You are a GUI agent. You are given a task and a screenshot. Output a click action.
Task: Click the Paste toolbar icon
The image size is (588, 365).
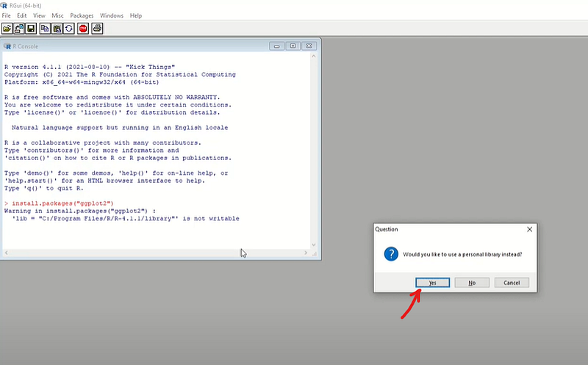coord(57,29)
